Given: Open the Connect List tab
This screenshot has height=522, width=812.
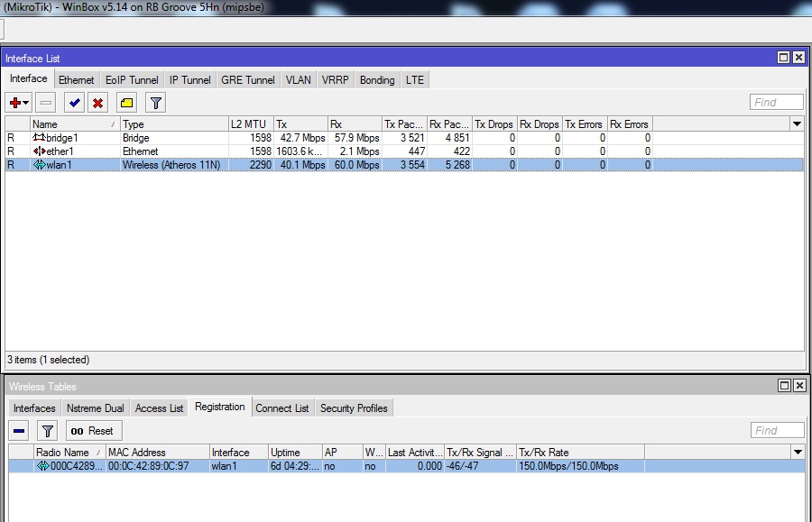Looking at the screenshot, I should [x=281, y=408].
